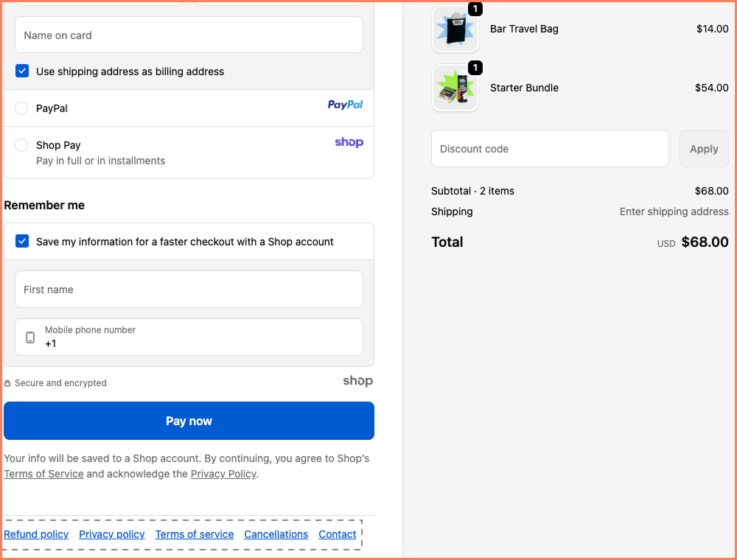Click the Starter Bundle product thumbnail

[x=455, y=88]
